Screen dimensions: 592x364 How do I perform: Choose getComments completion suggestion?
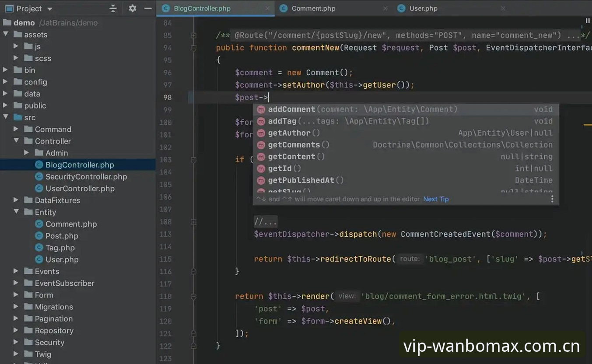(406, 144)
